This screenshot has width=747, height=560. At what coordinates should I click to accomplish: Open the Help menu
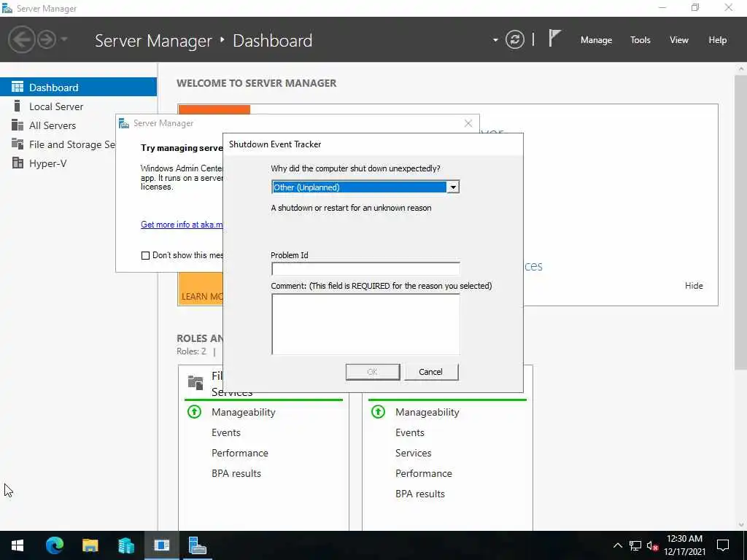coord(718,40)
